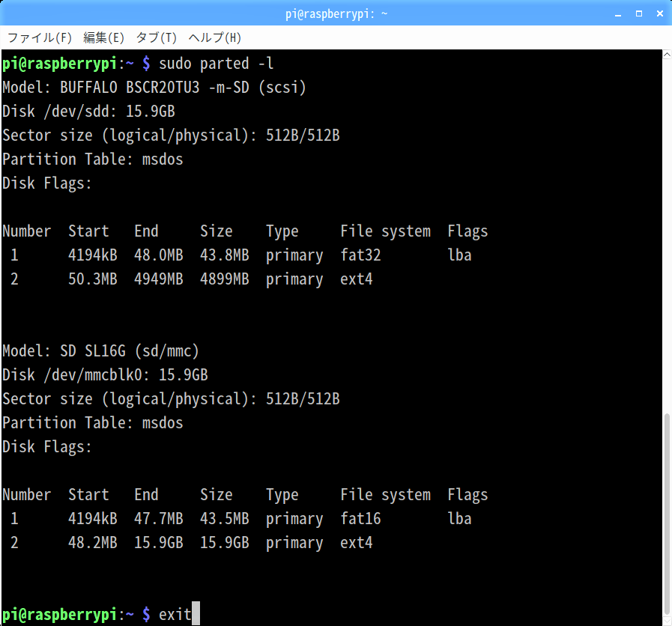Click 'Model: SD SL16G (sd/mmc)' line
Image resolution: width=672 pixels, height=626 pixels.
[100, 351]
